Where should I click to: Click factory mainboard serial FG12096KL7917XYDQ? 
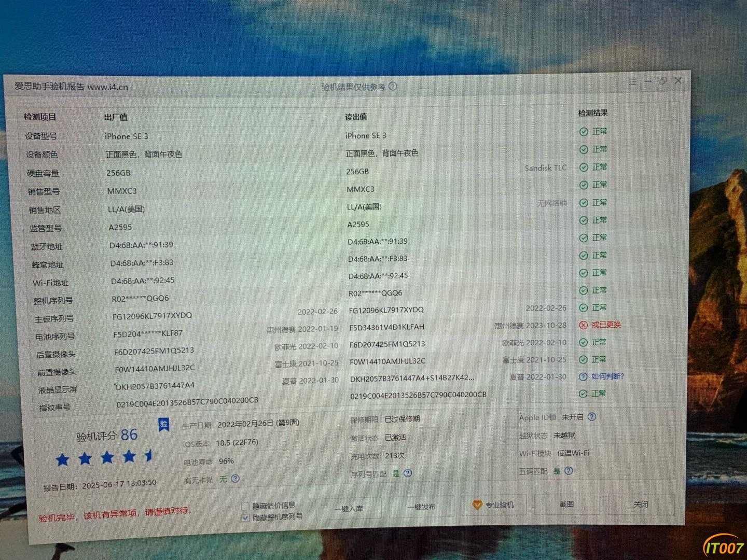tap(152, 316)
